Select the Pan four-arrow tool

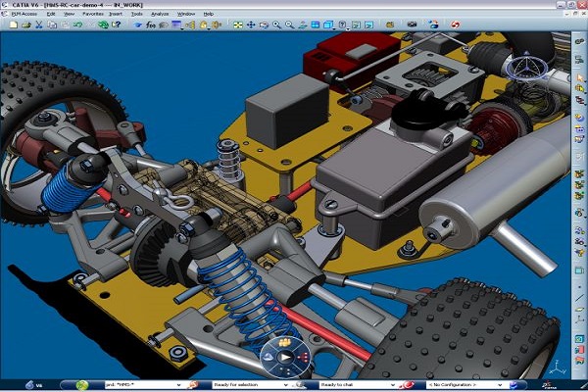pos(251,25)
